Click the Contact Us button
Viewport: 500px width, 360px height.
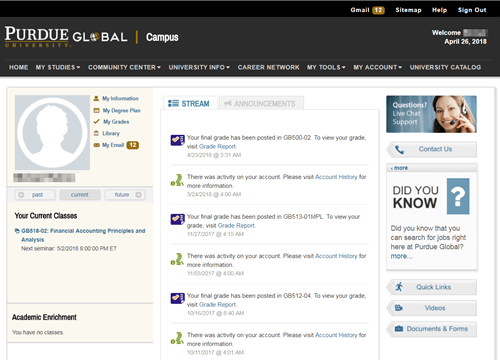tap(432, 149)
